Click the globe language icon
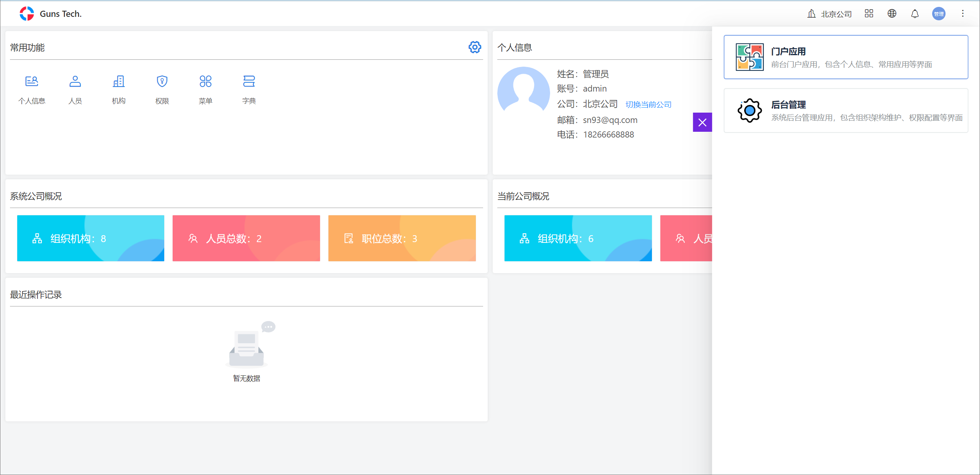This screenshot has height=475, width=980. point(892,14)
